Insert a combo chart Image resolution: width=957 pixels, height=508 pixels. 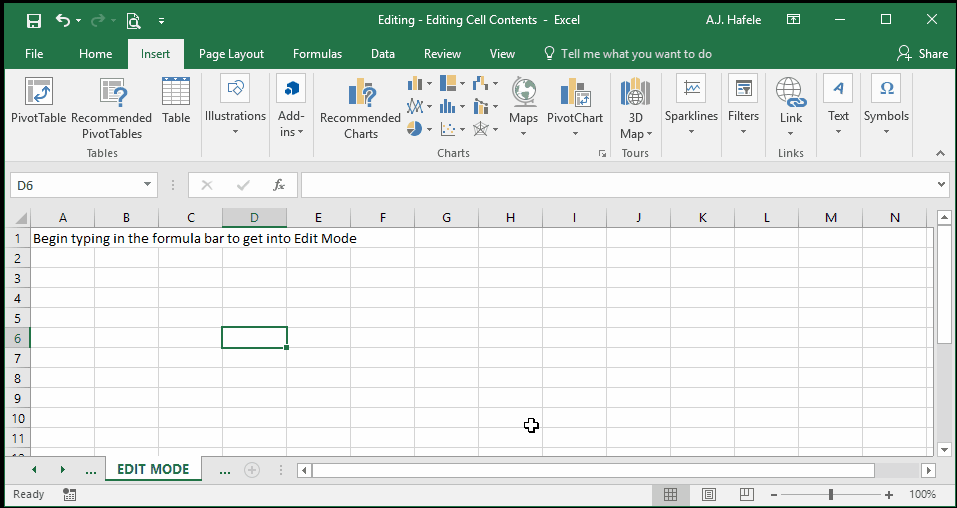(x=485, y=106)
